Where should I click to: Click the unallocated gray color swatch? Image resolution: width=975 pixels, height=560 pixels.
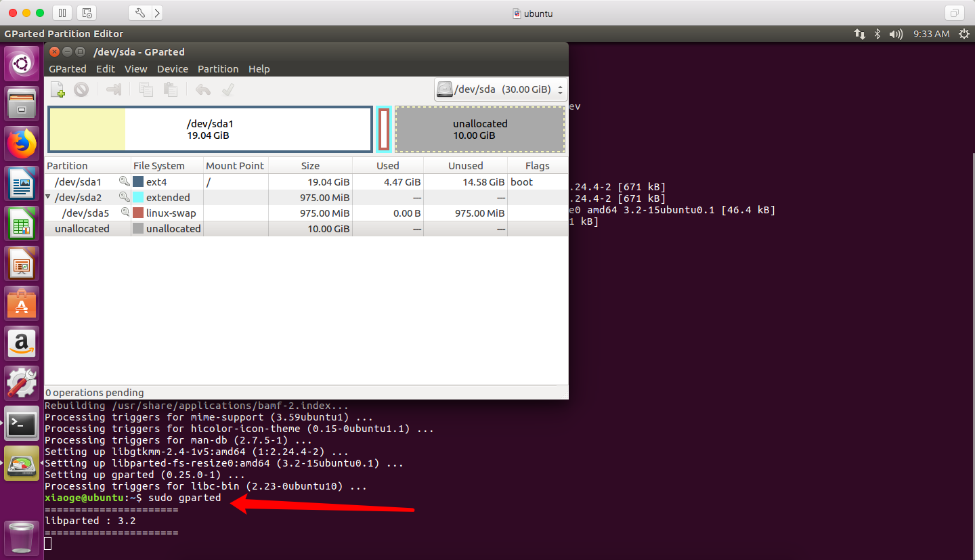click(x=138, y=229)
